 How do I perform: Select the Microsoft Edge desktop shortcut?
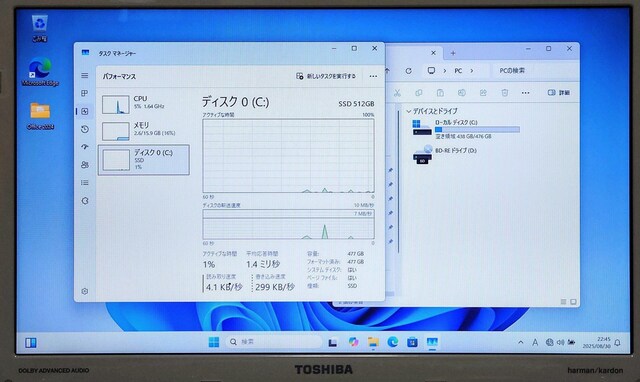click(40, 72)
